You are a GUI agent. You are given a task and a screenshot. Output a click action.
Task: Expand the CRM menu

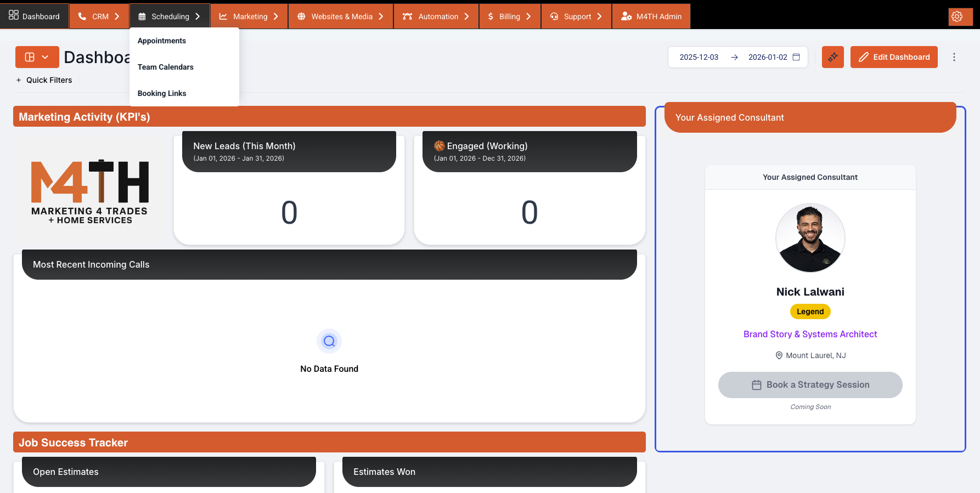point(99,16)
